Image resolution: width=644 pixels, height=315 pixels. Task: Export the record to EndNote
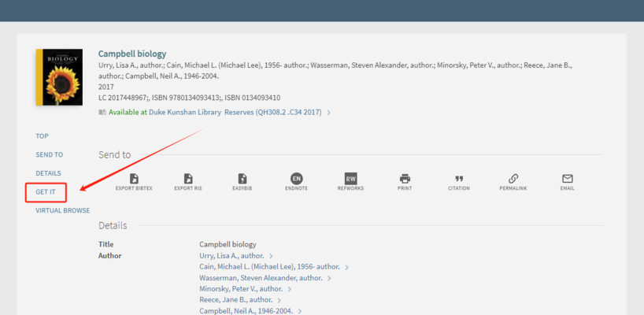point(296,180)
